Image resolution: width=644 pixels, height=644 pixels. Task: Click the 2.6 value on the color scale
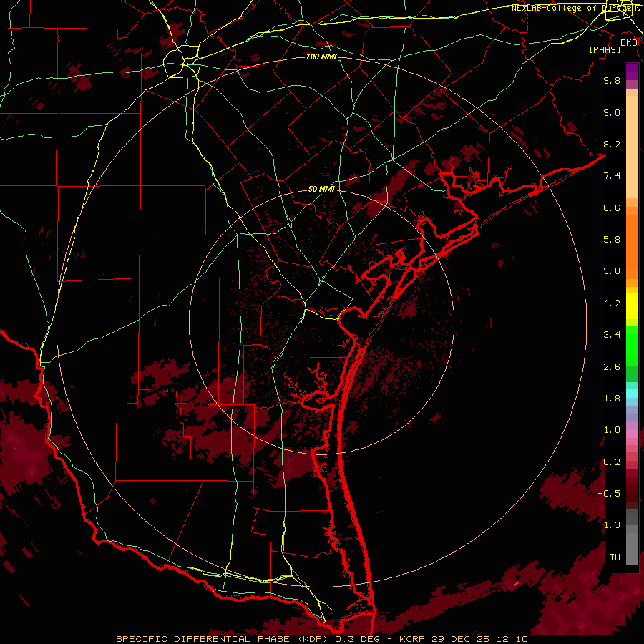[x=612, y=367]
